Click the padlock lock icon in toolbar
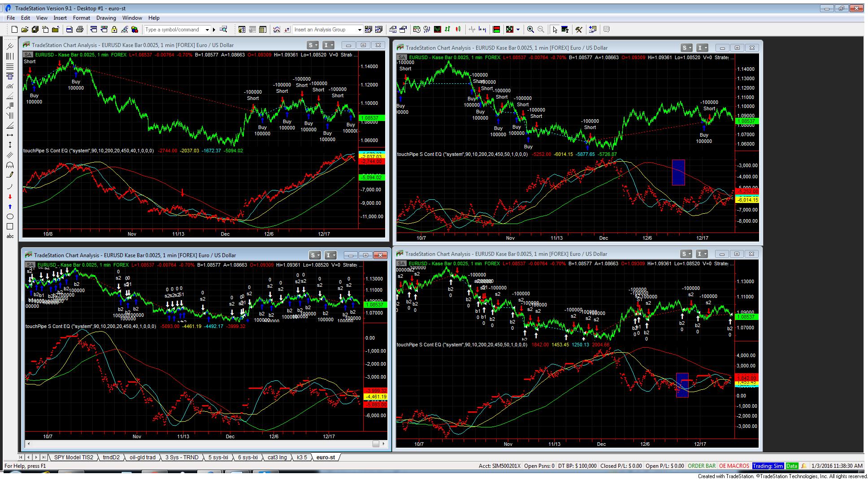This screenshot has width=868, height=479. 114,30
